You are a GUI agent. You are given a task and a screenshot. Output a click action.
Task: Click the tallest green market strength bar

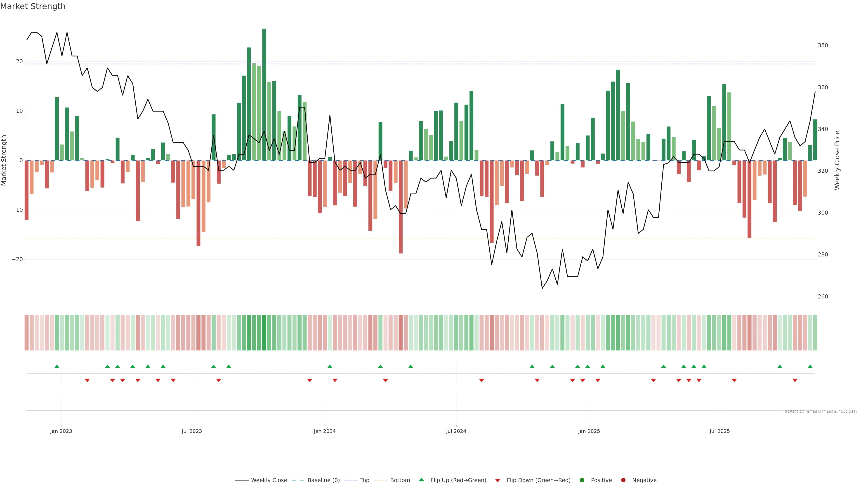coord(264,94)
